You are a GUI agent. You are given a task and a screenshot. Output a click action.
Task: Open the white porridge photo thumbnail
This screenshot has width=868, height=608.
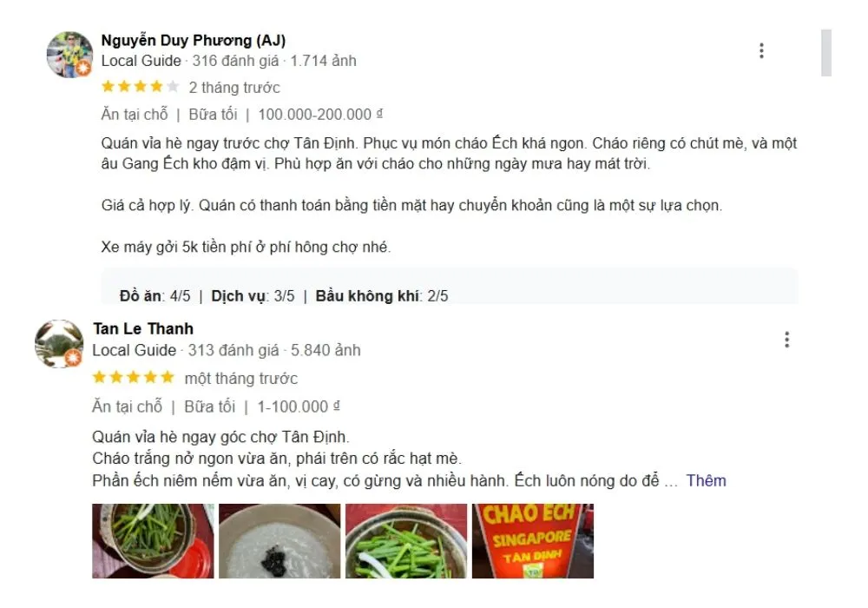tap(279, 540)
